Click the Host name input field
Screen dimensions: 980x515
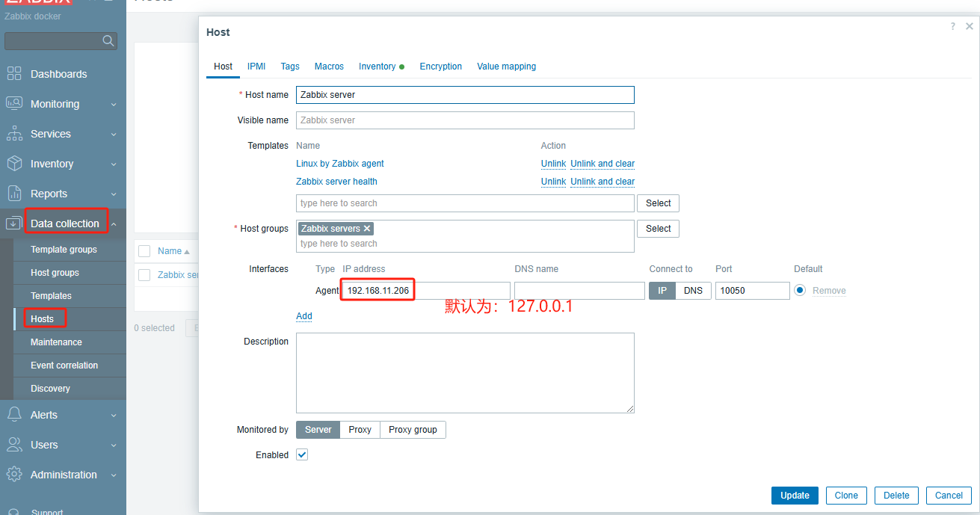click(465, 95)
